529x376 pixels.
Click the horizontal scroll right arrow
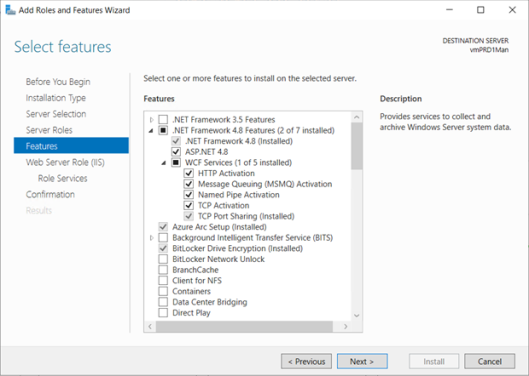345,326
